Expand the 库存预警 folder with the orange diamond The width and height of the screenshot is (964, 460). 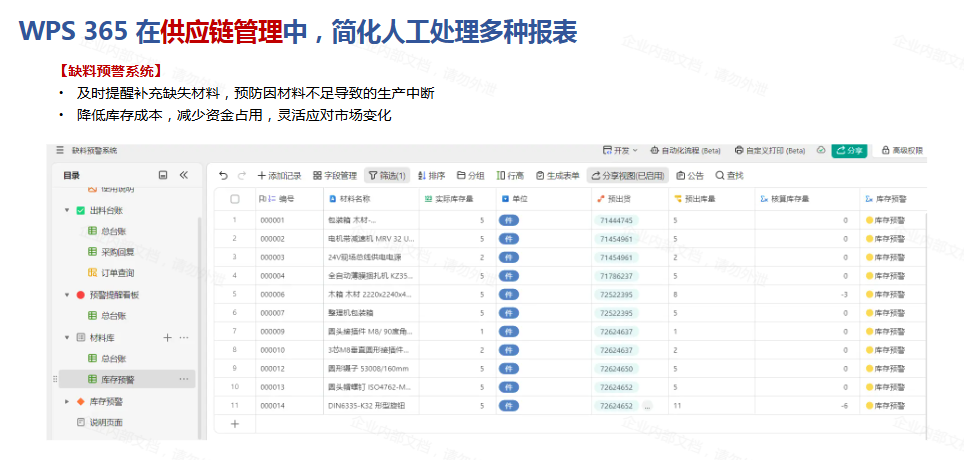[66, 402]
